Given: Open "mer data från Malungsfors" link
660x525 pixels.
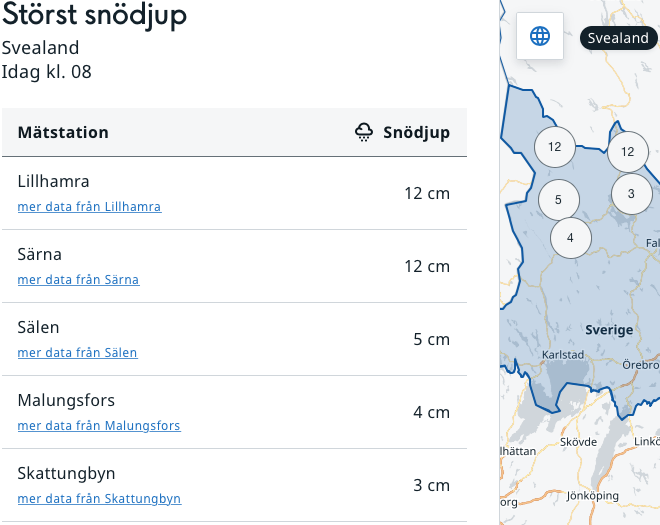Looking at the screenshot, I should [x=99, y=426].
